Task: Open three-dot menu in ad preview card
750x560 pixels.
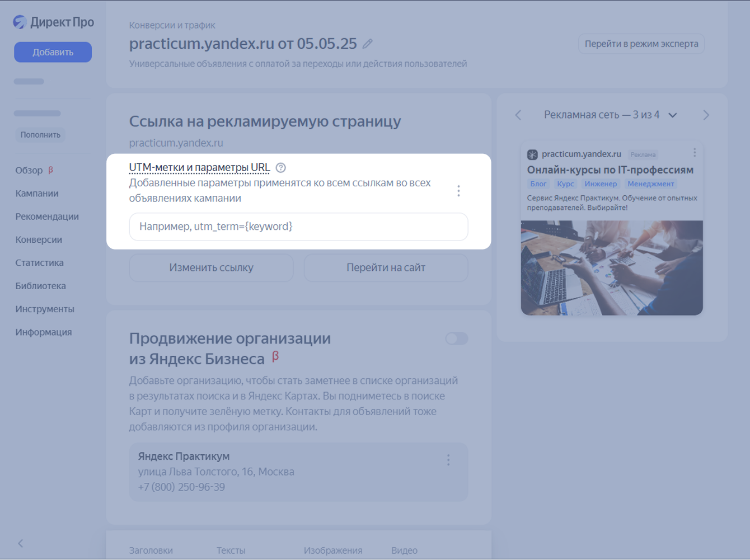Action: (x=695, y=153)
